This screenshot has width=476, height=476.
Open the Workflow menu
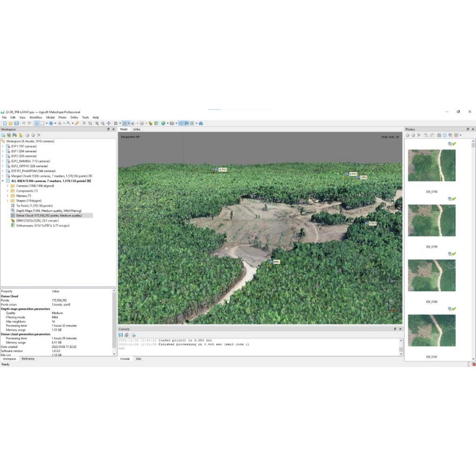(36, 118)
